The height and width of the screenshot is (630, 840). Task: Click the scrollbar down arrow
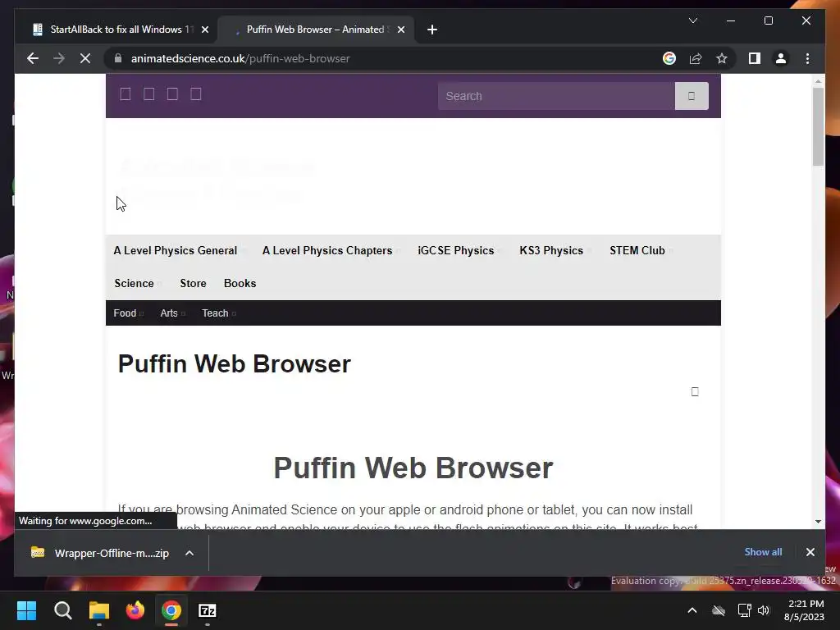tap(818, 521)
